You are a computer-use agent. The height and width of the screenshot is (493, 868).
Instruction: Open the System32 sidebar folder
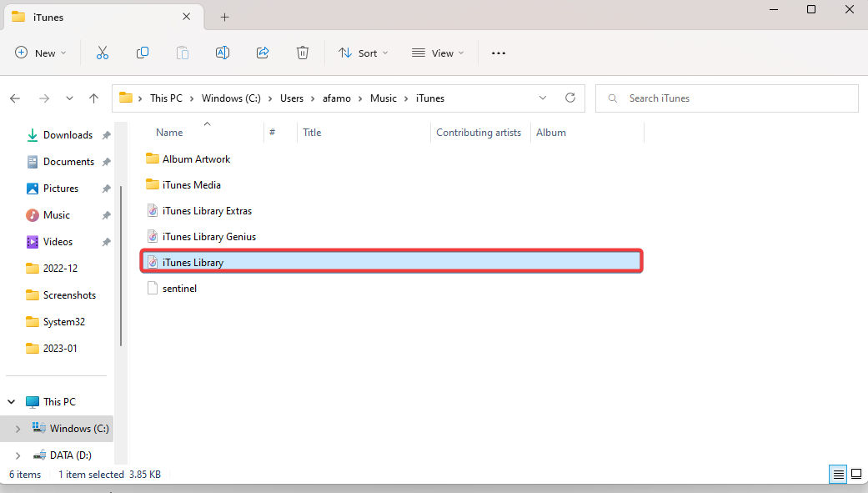click(63, 322)
